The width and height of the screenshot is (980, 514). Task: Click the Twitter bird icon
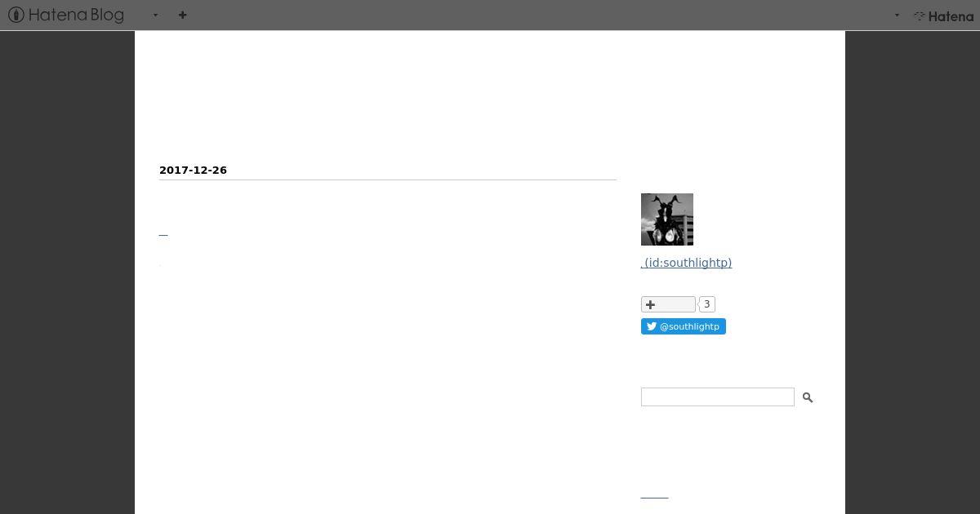(x=652, y=326)
